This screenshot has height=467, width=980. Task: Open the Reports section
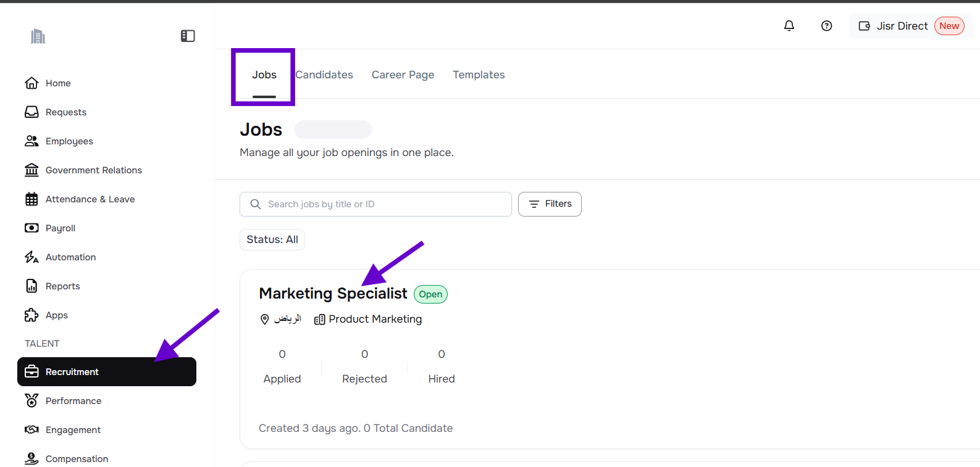pyautogui.click(x=62, y=286)
